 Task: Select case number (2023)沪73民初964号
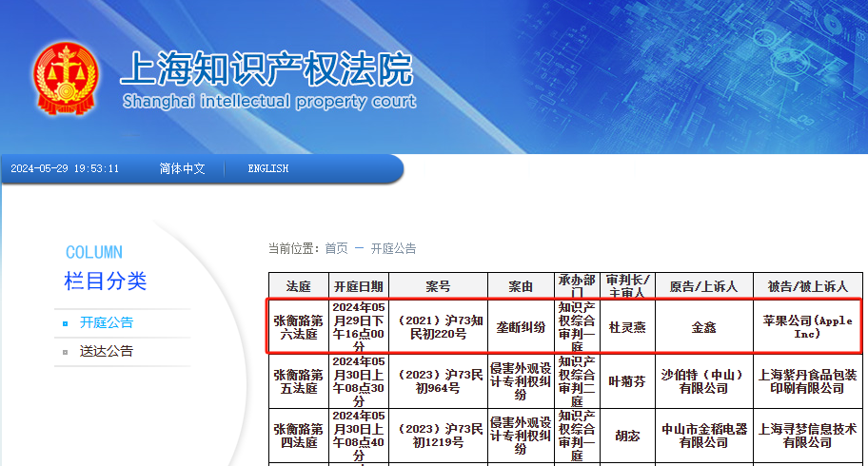click(438, 381)
